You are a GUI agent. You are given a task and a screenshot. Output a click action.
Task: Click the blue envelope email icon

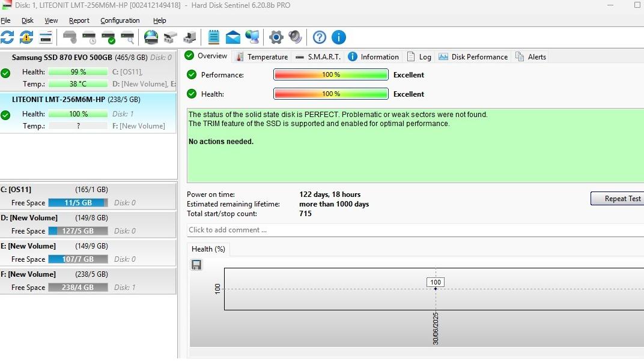click(x=232, y=37)
